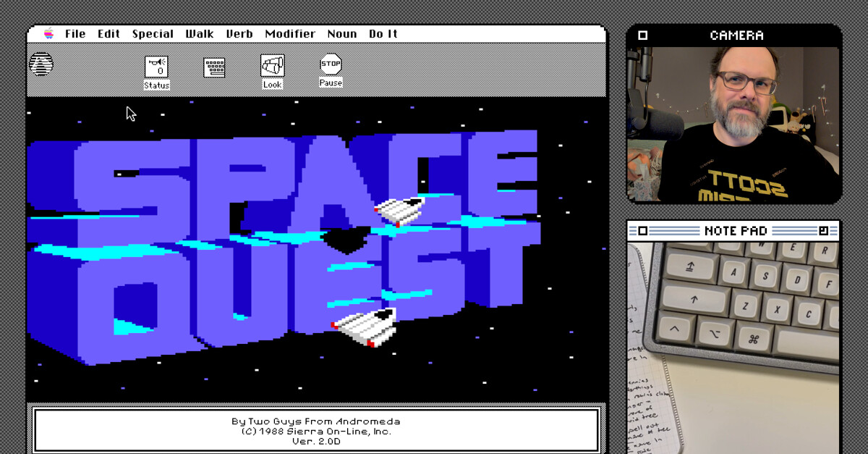Viewport: 868px width, 454px height.
Task: Click the Note Pad title text
Action: 736,231
